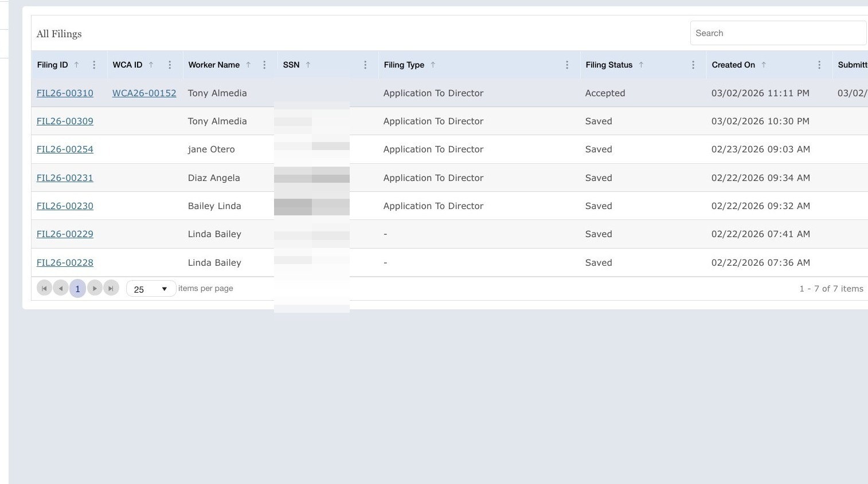Sort by Filing Type header text
This screenshot has width=868, height=484.
[404, 65]
